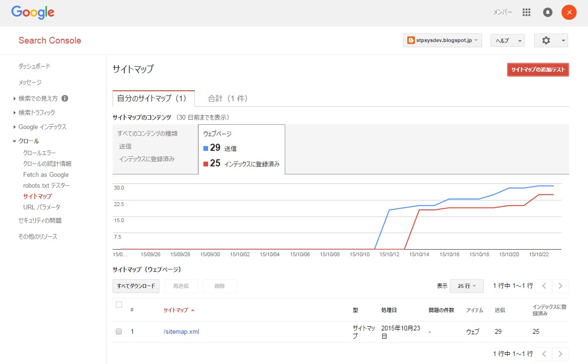Go to the previous page arrow above table

pyautogui.click(x=544, y=286)
